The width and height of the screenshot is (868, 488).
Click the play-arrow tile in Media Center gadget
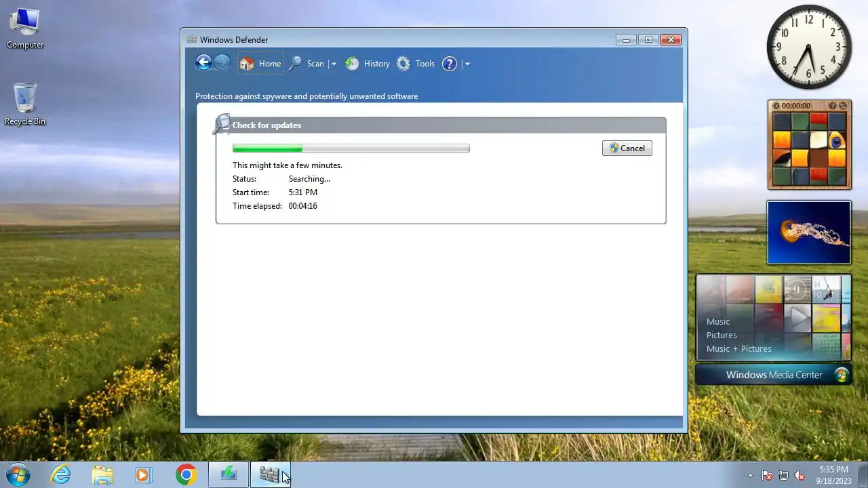pyautogui.click(x=797, y=317)
